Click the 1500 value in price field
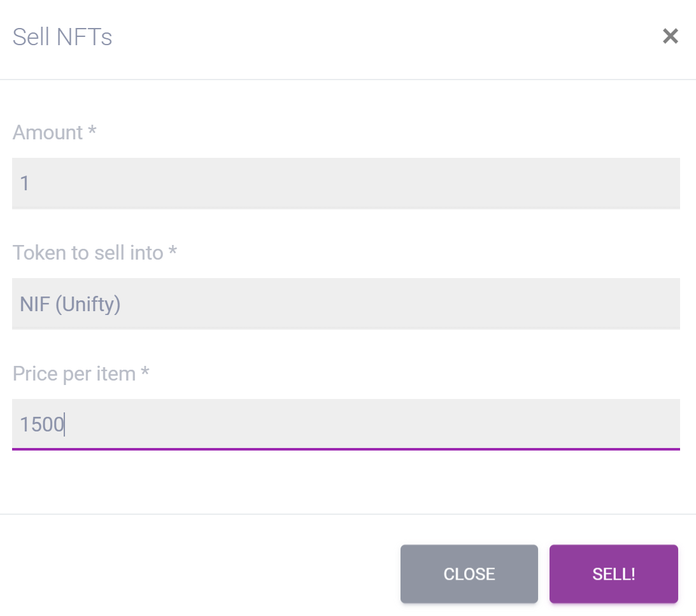This screenshot has width=696, height=616. 42,424
